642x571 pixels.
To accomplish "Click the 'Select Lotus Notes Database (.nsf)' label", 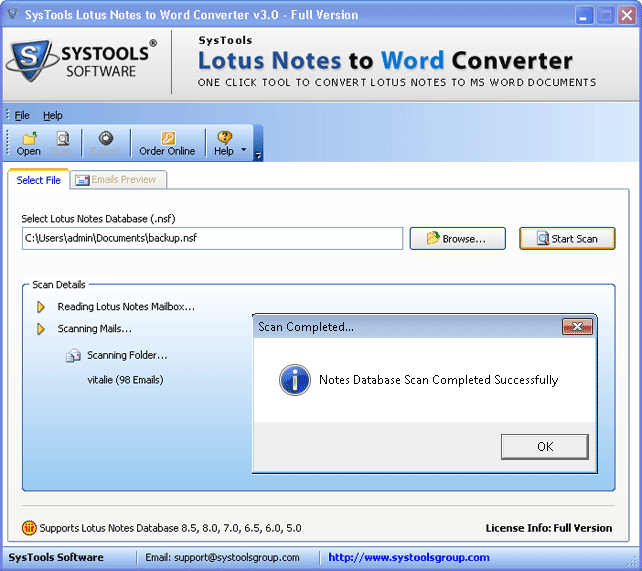I will 98,219.
